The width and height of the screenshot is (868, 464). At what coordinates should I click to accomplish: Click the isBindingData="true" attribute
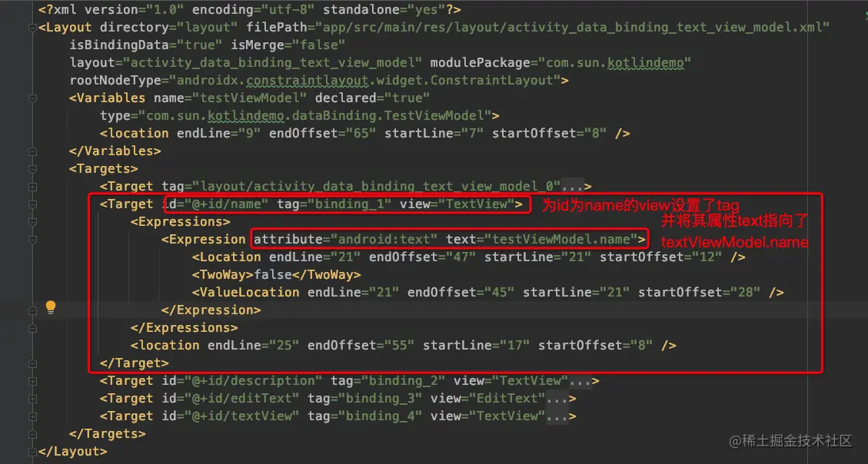146,45
